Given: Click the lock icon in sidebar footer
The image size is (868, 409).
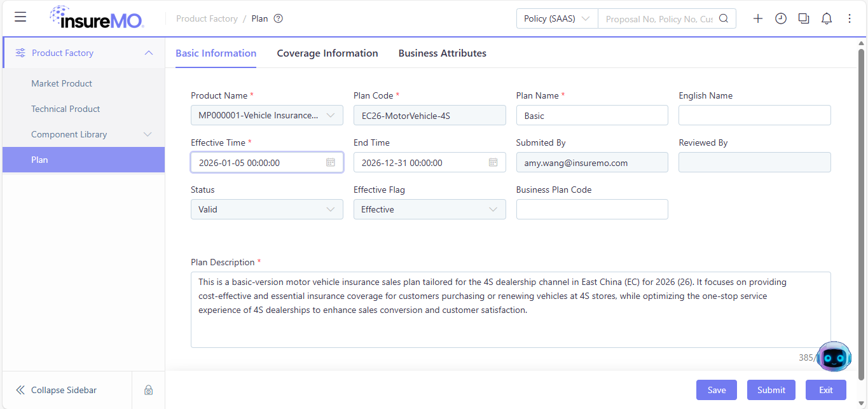Looking at the screenshot, I should click(x=148, y=390).
